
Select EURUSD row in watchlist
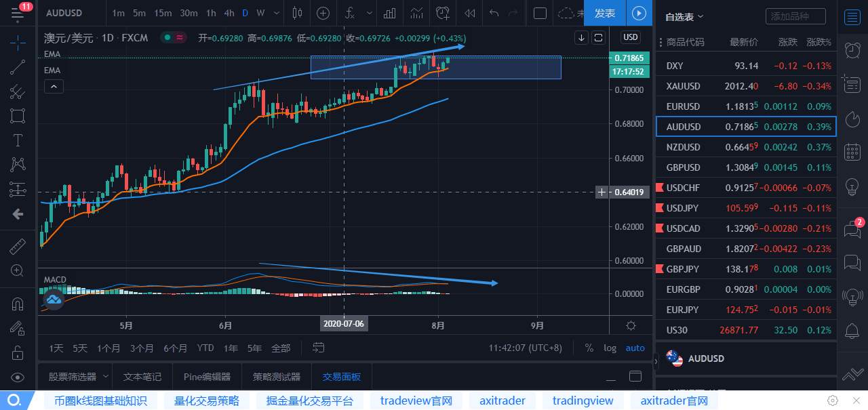pos(746,106)
